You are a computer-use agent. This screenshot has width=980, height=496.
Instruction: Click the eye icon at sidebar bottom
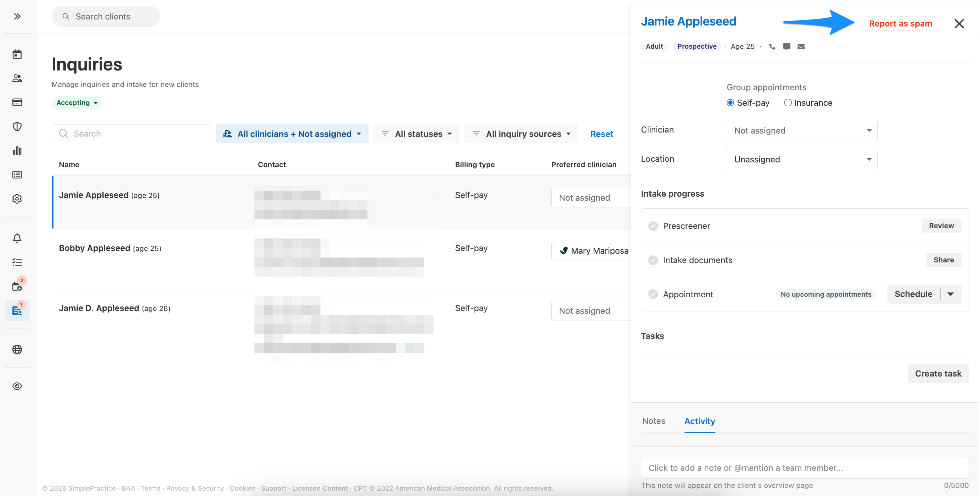17,386
